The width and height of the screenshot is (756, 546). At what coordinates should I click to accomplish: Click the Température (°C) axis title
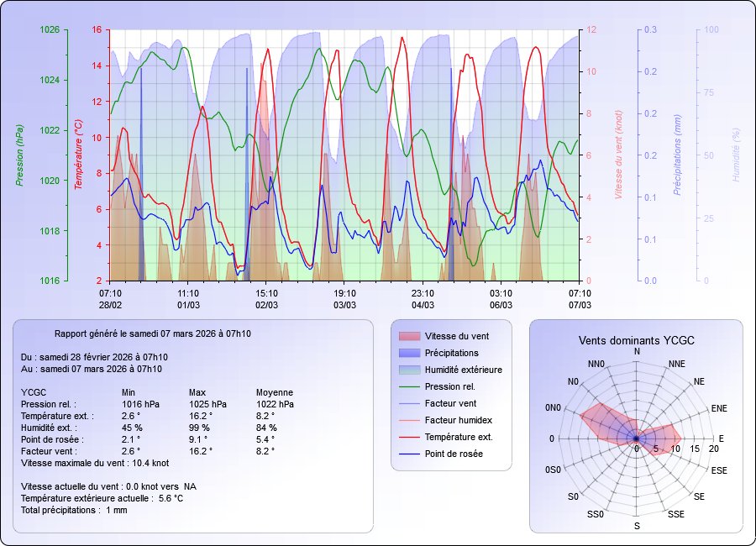pos(78,154)
